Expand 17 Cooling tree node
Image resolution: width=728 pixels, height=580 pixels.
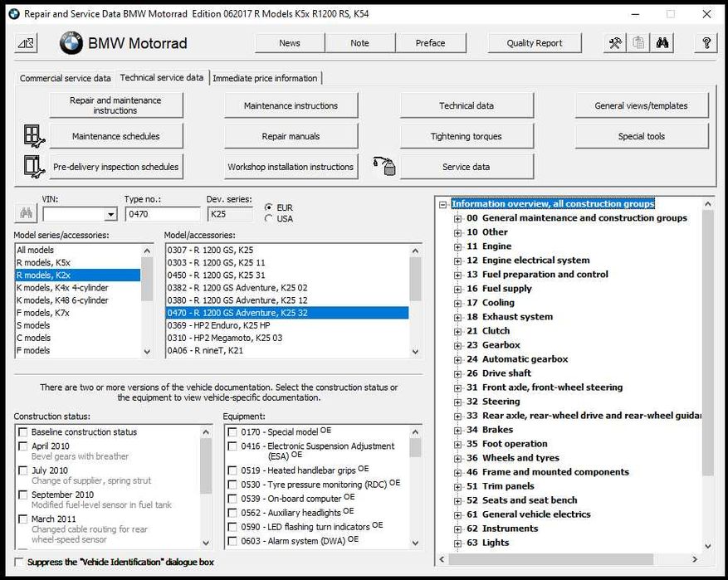tap(457, 303)
